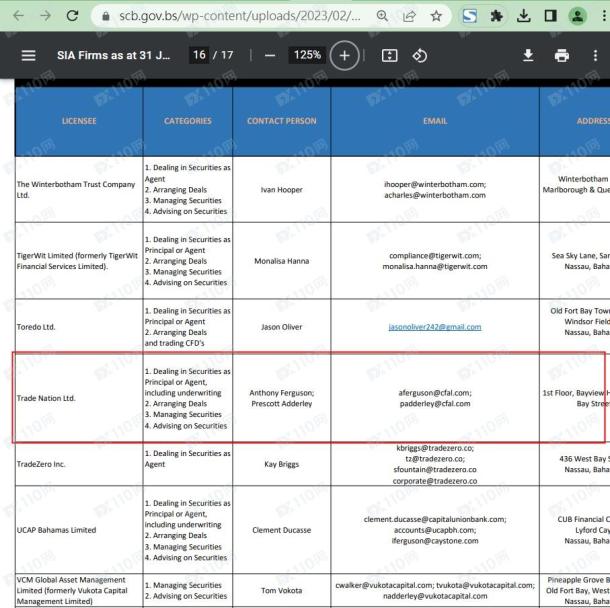Click the SIA Firms document title
Image resolution: width=610 pixels, height=608 pixels.
(x=114, y=55)
